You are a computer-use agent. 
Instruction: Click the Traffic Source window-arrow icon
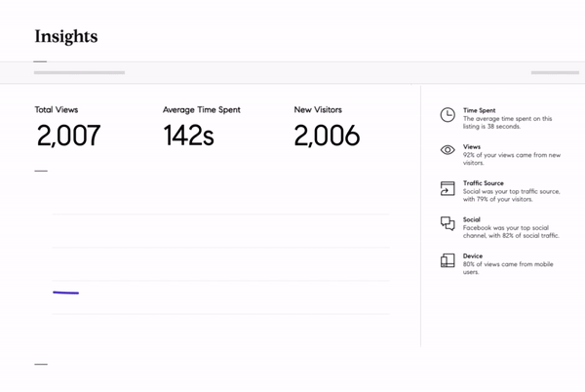pos(448,188)
